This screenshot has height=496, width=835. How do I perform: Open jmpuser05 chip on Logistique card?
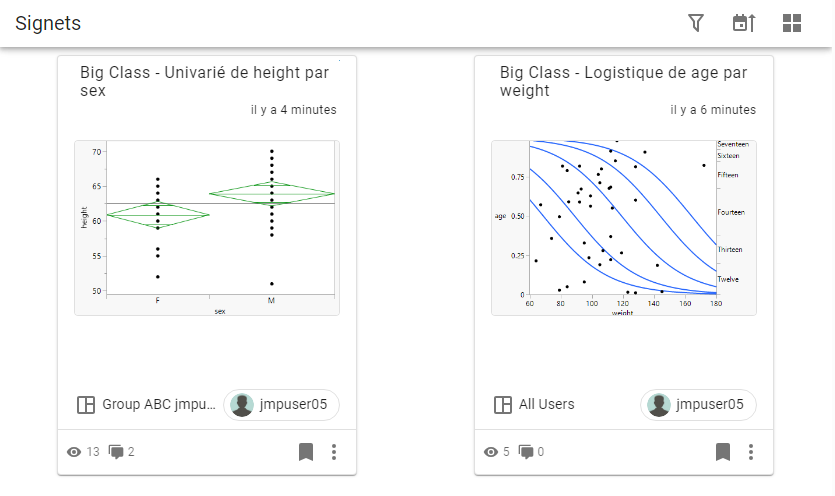(698, 405)
